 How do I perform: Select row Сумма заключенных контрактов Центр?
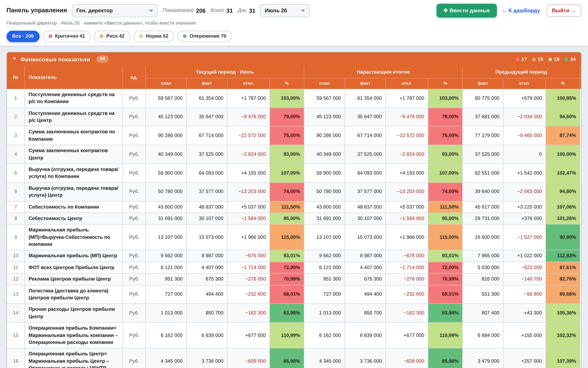(294, 154)
